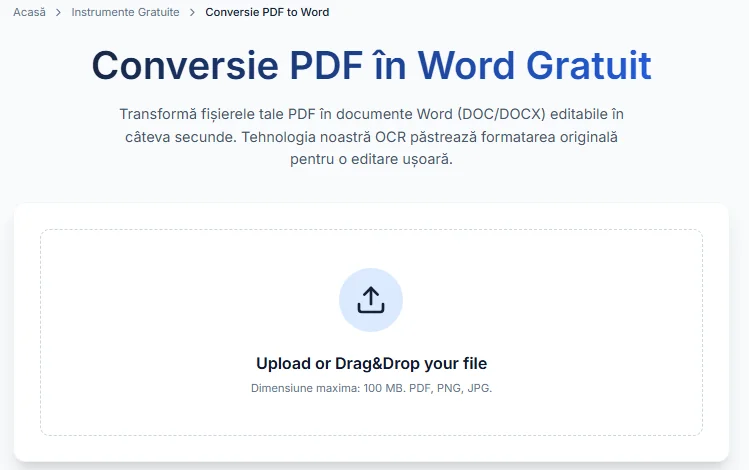Click the word Conversie in the main heading
749x470 pixels.
(186, 65)
